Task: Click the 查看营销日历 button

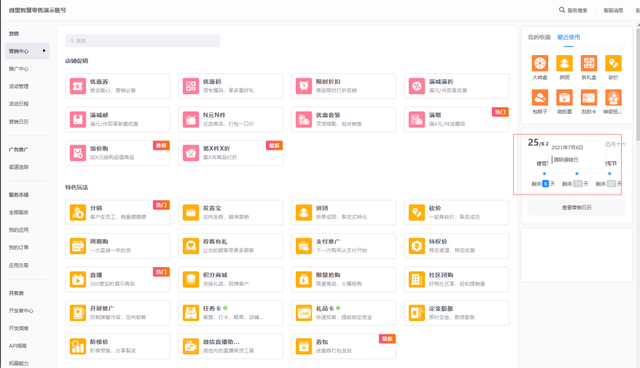Action: [576, 208]
